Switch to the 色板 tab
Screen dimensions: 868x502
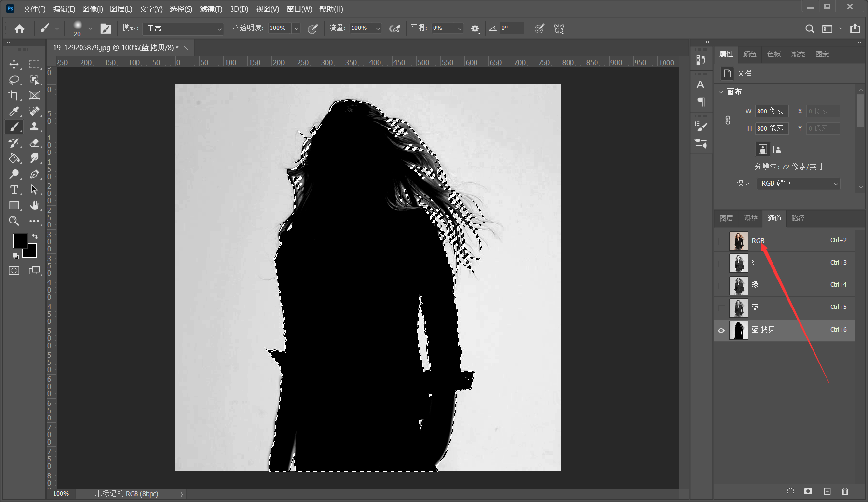pyautogui.click(x=774, y=54)
